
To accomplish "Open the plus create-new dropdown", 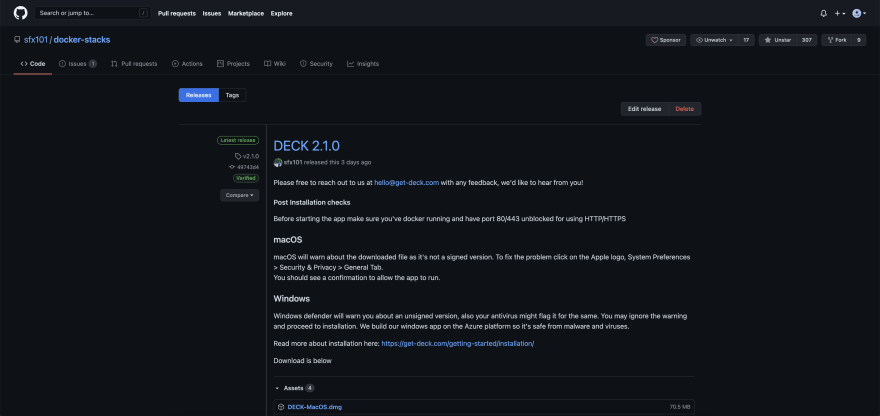I will [840, 13].
